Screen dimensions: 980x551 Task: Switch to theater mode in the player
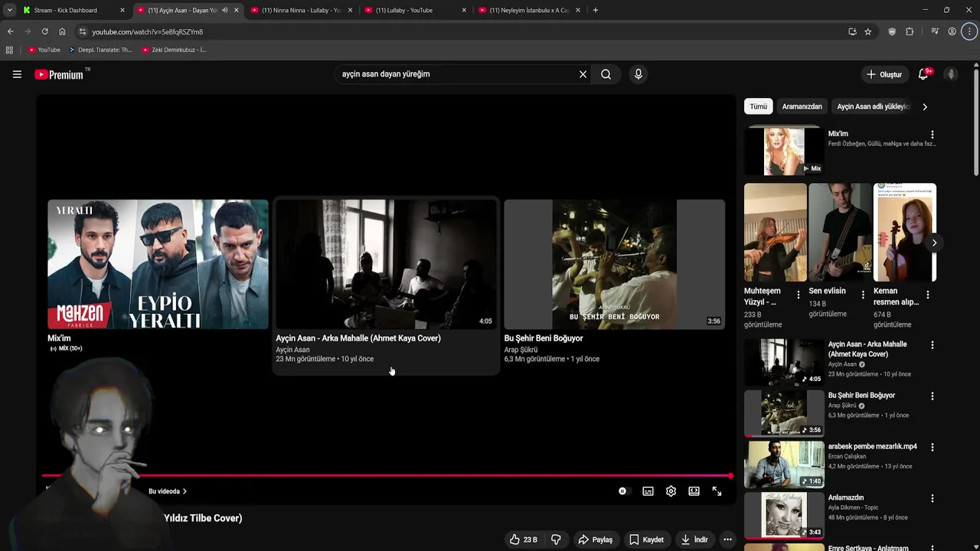click(x=694, y=491)
